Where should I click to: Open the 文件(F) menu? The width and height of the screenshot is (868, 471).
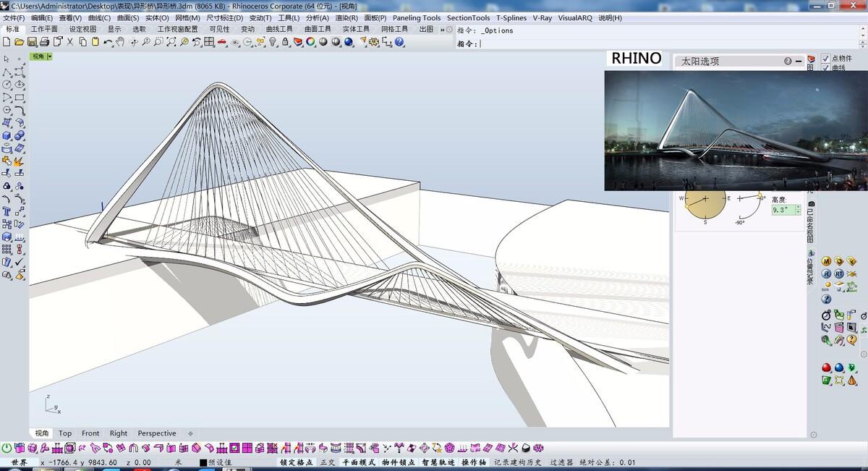tap(14, 18)
